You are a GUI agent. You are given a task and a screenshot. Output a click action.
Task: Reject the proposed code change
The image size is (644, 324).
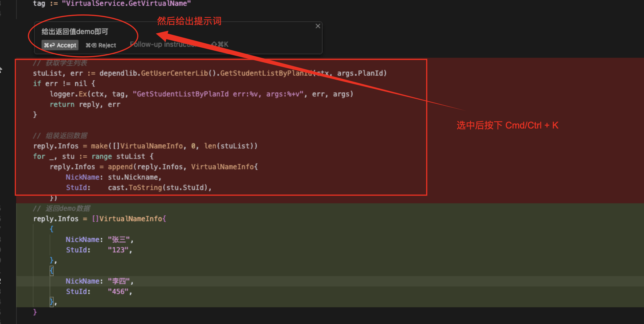(101, 45)
